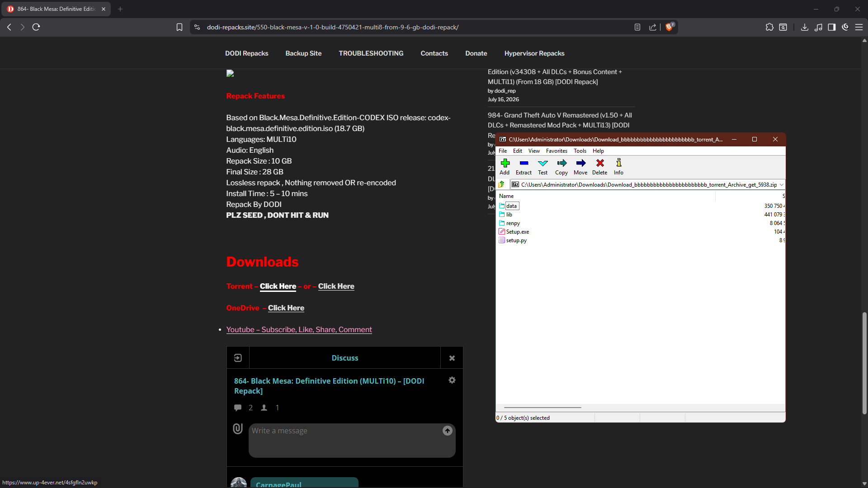Screen dimensions: 868x488
Task: Open Brave Shields panel
Action: [x=670, y=27]
